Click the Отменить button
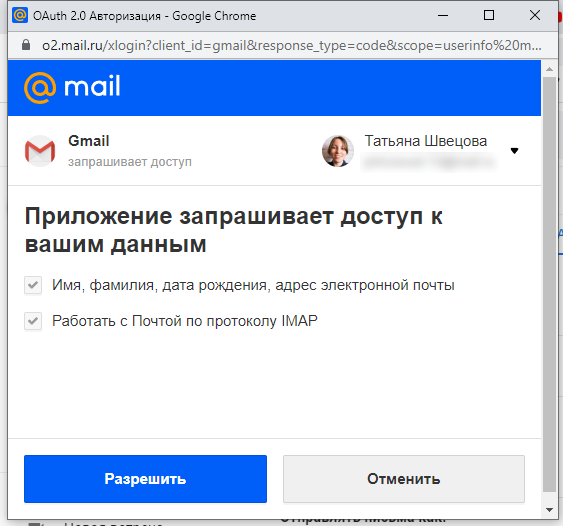 coord(404,479)
